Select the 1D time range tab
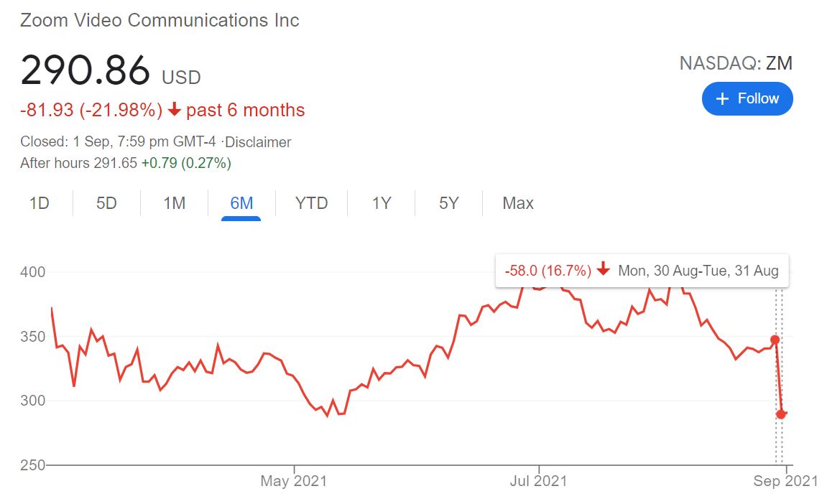This screenshot has height=504, width=822. [x=40, y=202]
